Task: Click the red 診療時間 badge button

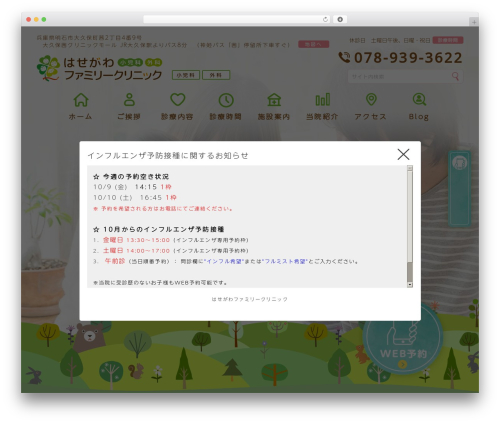Action: (x=448, y=40)
